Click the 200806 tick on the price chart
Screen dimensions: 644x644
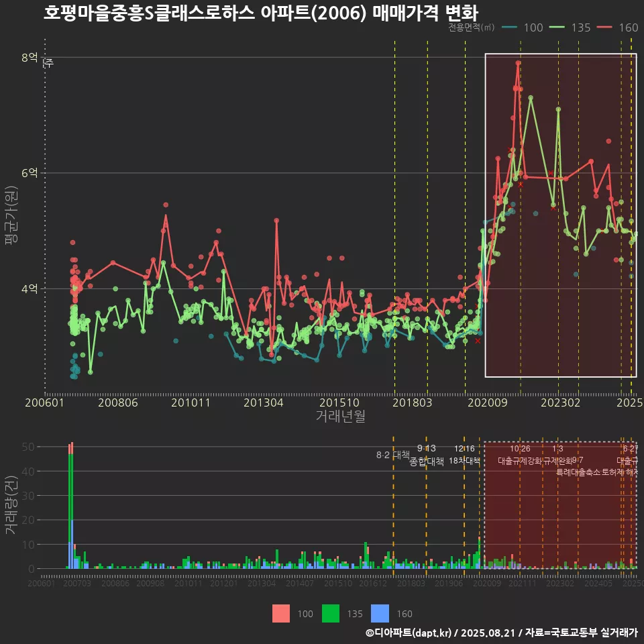(x=118, y=402)
